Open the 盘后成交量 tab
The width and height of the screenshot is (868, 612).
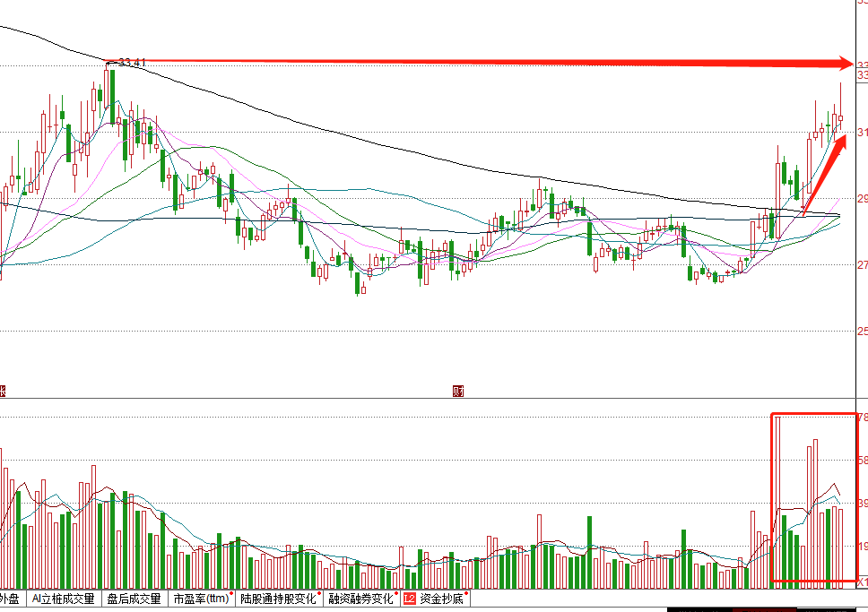(x=134, y=599)
